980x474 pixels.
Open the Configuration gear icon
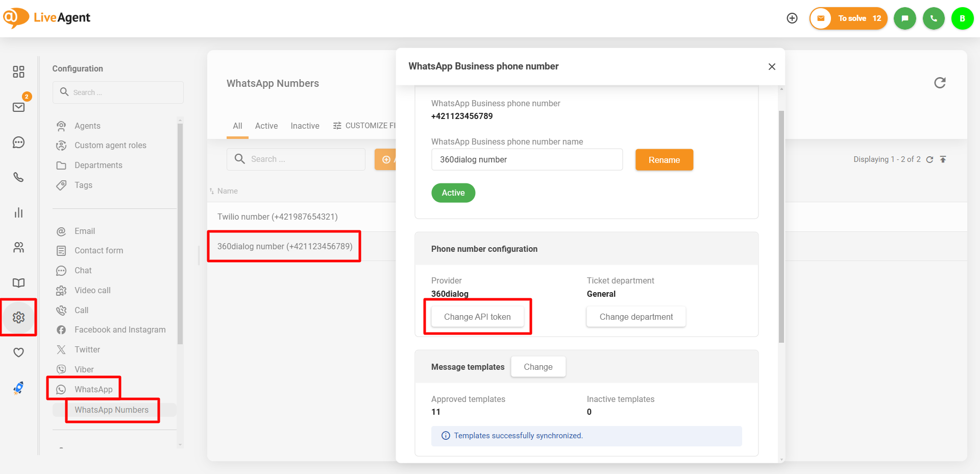19,318
